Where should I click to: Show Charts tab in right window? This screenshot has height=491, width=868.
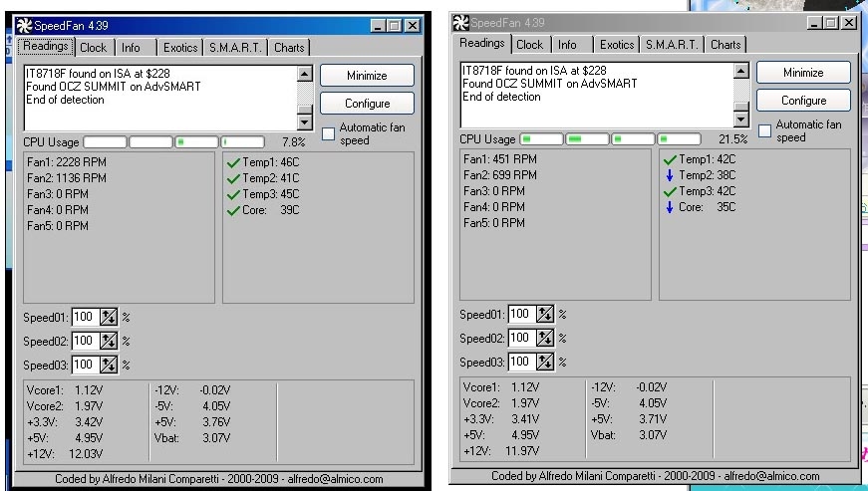(x=725, y=45)
